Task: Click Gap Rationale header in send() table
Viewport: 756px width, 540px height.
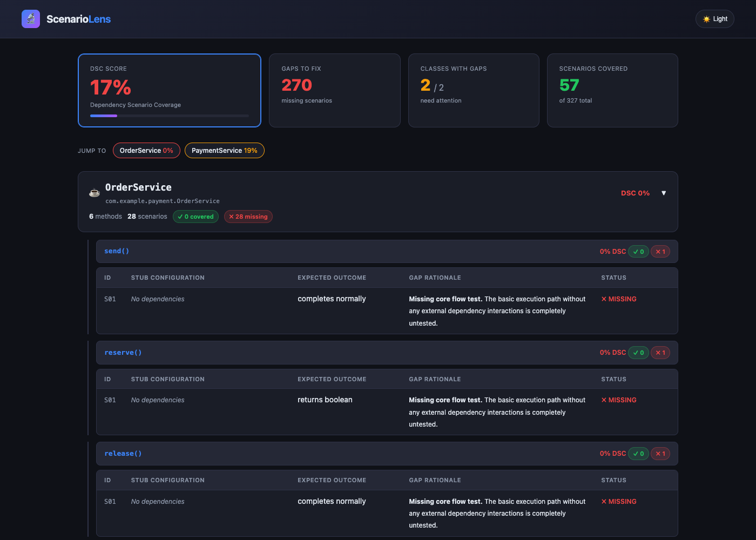Action: pyautogui.click(x=435, y=278)
